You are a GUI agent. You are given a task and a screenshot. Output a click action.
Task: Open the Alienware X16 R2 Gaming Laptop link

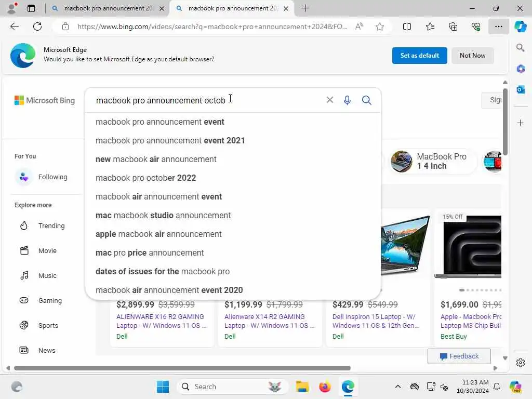tap(161, 321)
